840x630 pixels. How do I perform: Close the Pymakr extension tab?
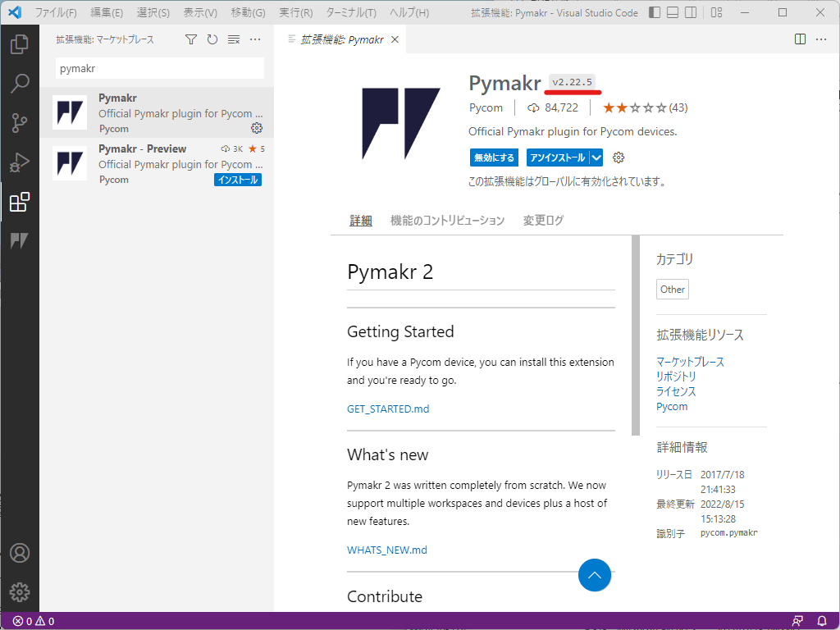(395, 39)
